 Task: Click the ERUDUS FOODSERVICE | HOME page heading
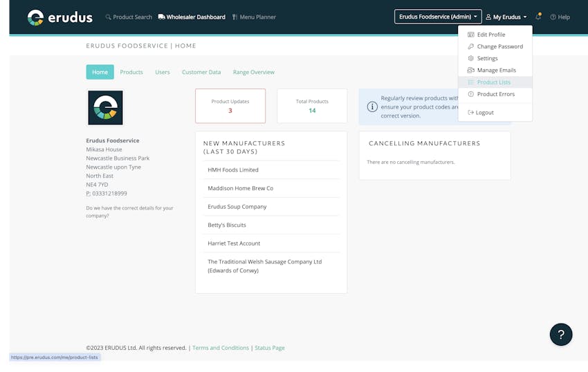coord(141,46)
